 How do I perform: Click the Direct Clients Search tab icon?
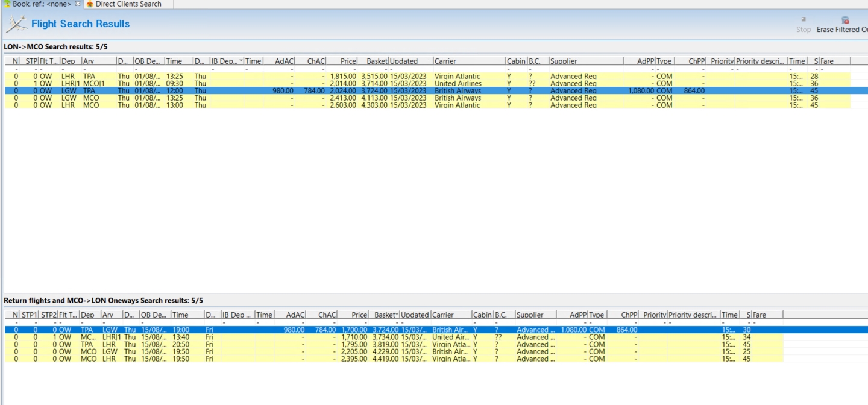coord(90,4)
